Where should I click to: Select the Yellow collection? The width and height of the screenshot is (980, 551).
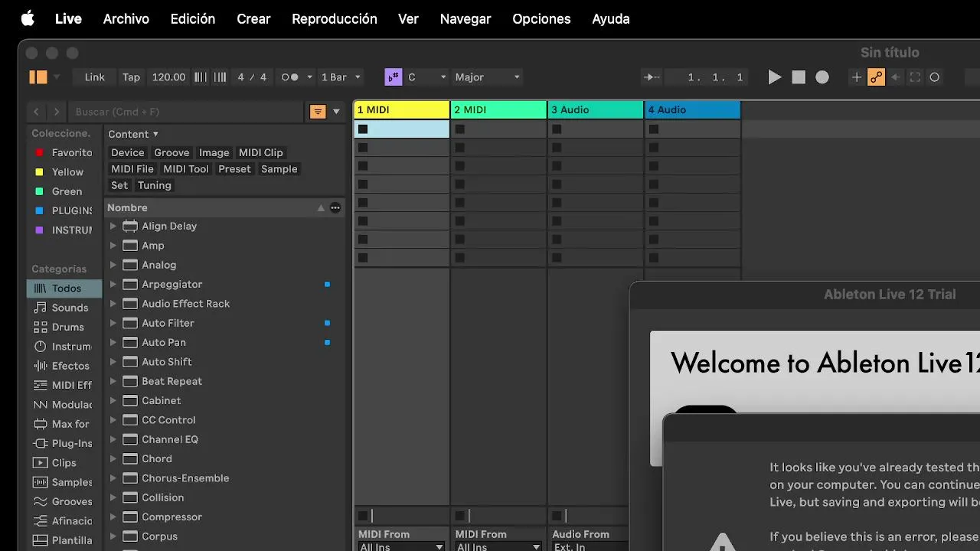(64, 172)
